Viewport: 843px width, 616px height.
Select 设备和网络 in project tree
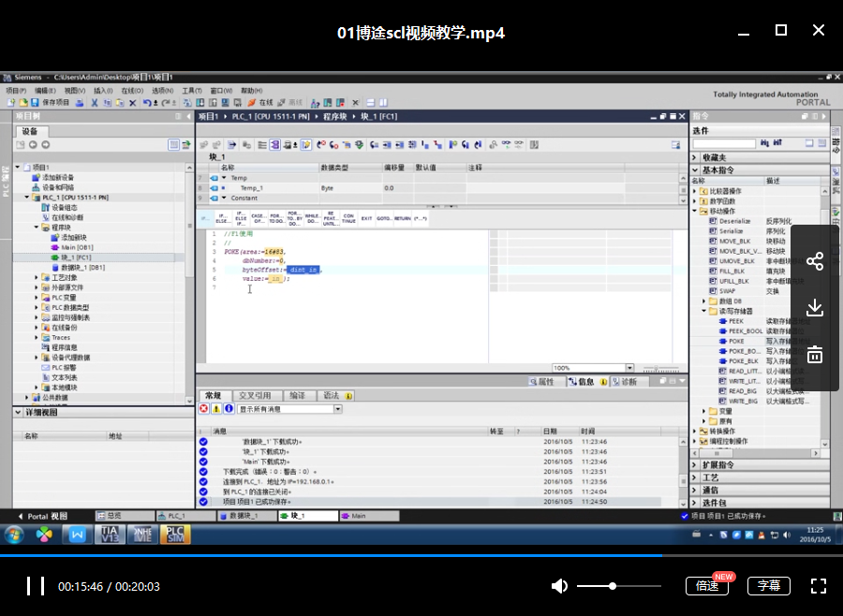pyautogui.click(x=57, y=187)
